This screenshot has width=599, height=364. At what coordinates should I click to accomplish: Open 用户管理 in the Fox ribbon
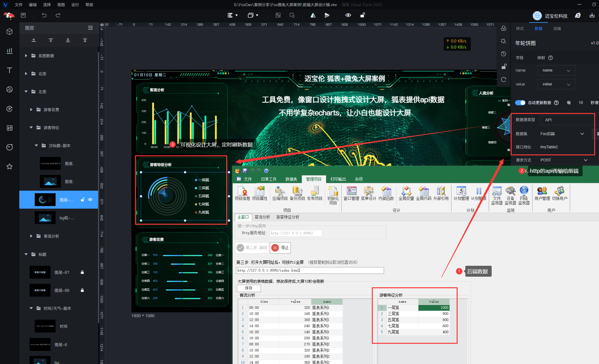(542, 194)
